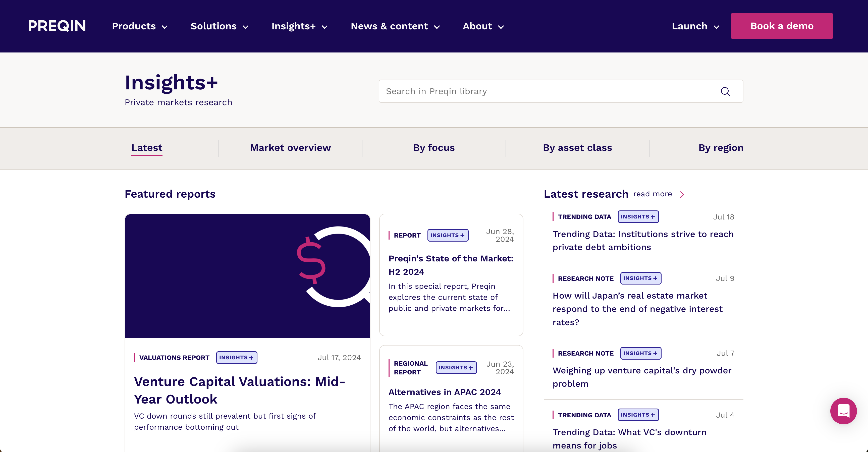Open the By asset class tab
This screenshot has height=452, width=868.
[578, 148]
